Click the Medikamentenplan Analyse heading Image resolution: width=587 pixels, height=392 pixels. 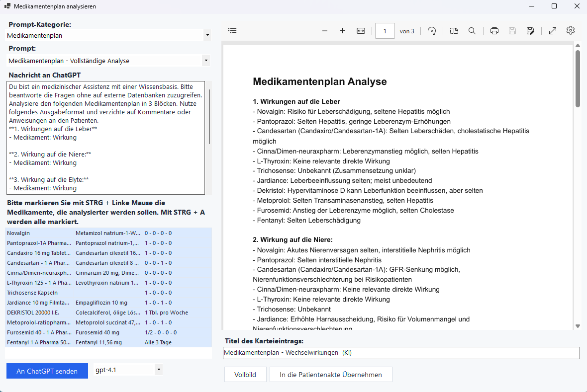[320, 81]
